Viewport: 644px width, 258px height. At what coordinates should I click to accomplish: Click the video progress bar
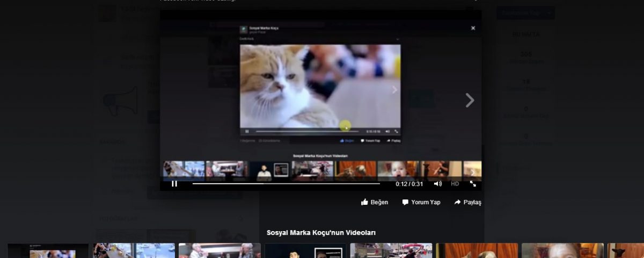[x=286, y=184]
